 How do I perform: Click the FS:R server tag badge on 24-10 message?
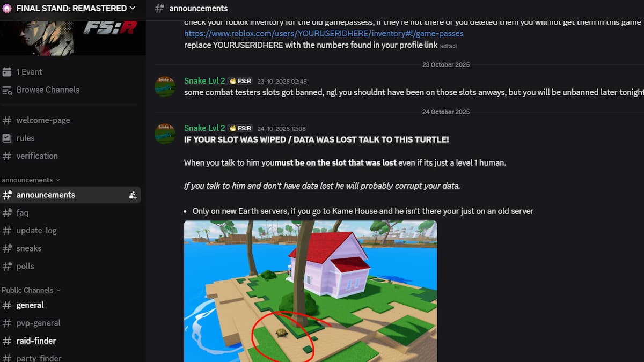240,128
